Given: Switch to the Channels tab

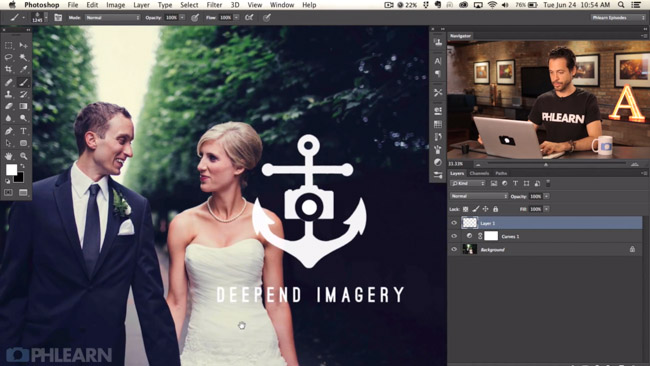Looking at the screenshot, I should (x=479, y=173).
